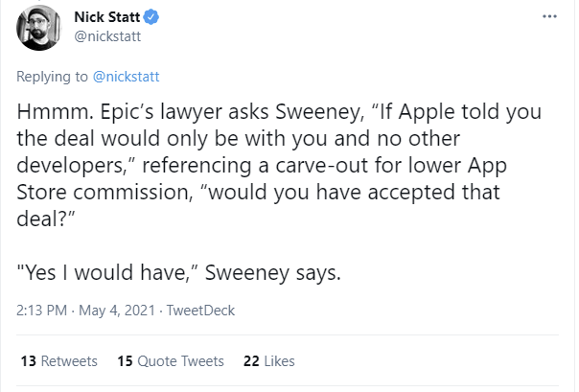Viewport: 579px width, 392px height.
Task: Click the bold 22 likes count
Action: [x=252, y=361]
